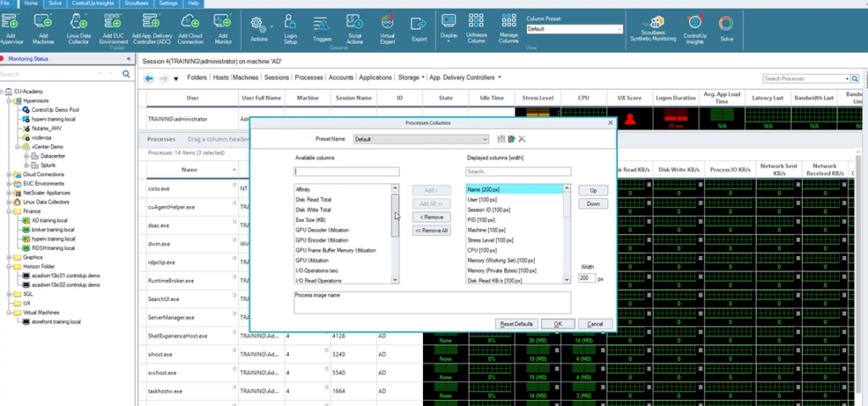Delete the preset with the X icon
The width and height of the screenshot is (868, 406).
(522, 139)
